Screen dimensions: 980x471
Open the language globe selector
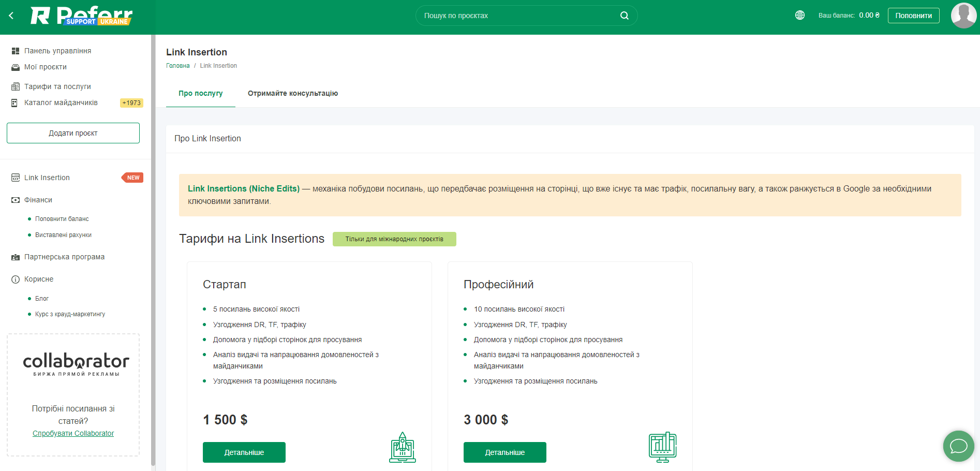(800, 15)
